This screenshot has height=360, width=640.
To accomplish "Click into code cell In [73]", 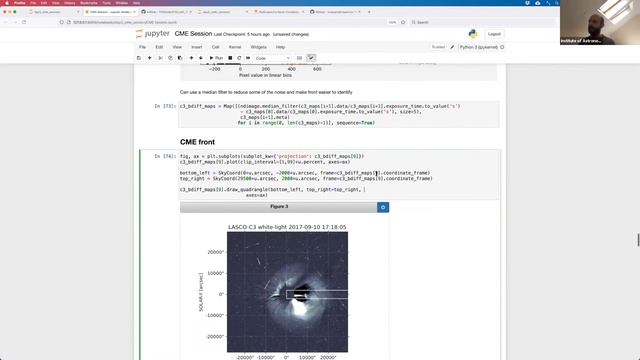I will (x=338, y=114).
